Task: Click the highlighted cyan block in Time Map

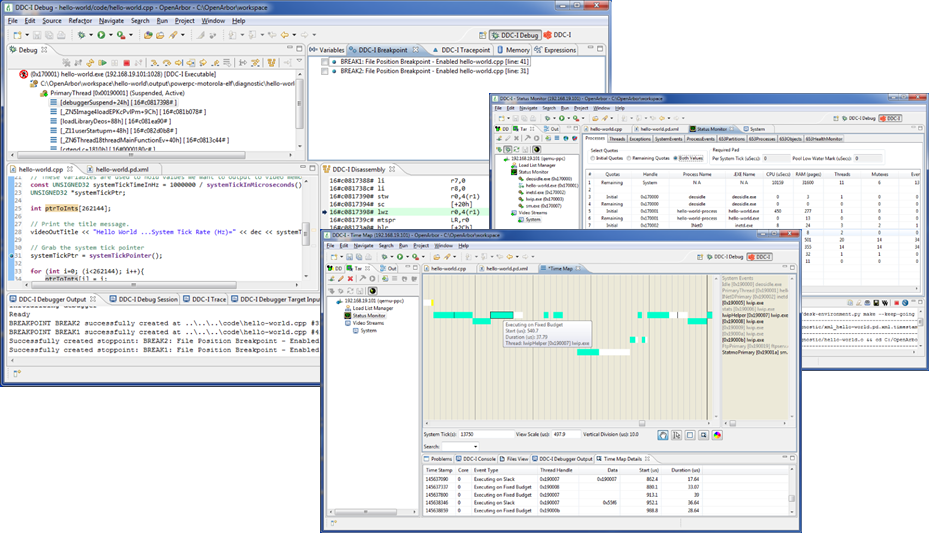Action: [x=502, y=315]
